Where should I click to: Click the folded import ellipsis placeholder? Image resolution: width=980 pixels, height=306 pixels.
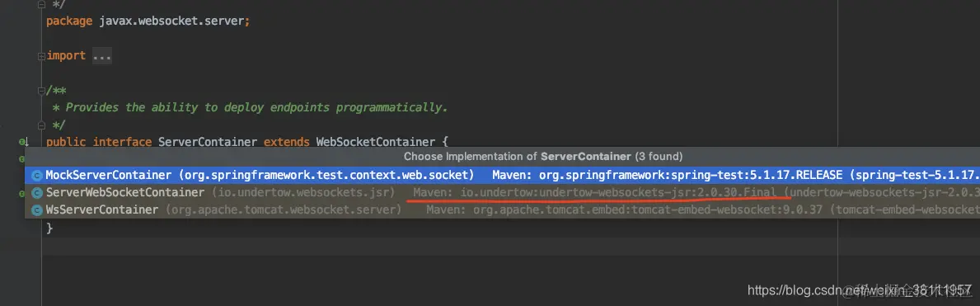102,56
